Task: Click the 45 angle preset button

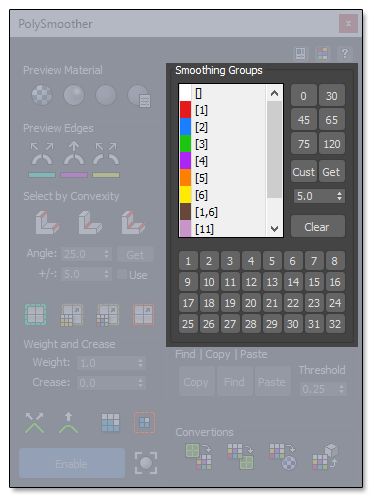Action: click(304, 120)
